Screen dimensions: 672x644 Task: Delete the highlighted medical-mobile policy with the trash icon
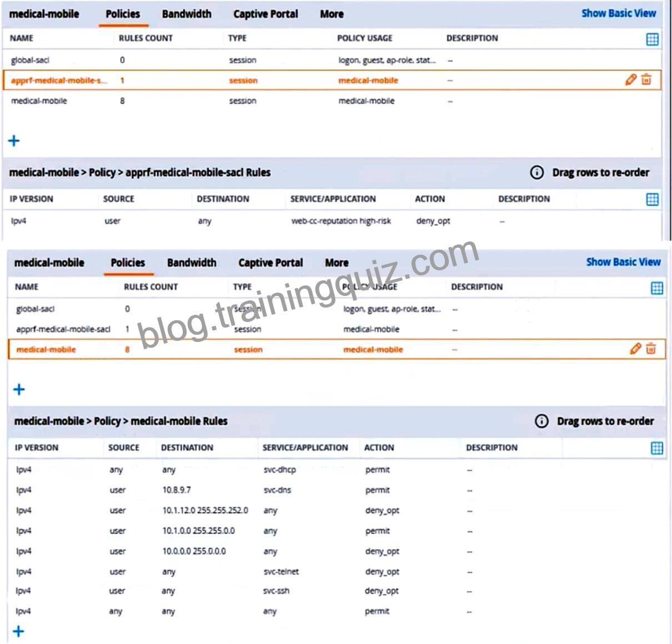tap(651, 349)
